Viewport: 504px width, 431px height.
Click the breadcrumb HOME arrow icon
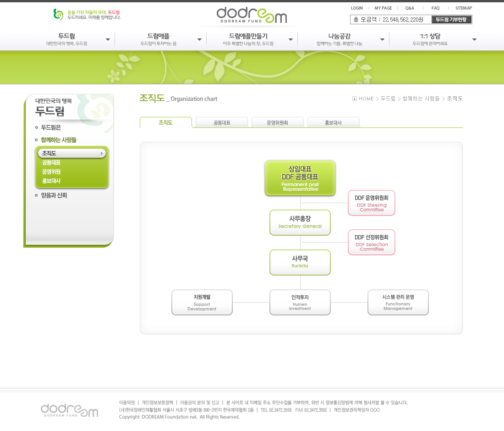tap(355, 99)
